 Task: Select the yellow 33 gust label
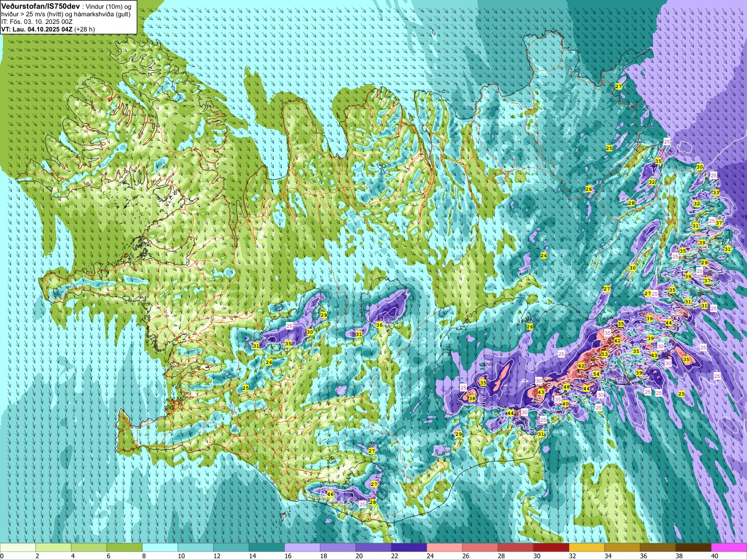[x=716, y=192]
